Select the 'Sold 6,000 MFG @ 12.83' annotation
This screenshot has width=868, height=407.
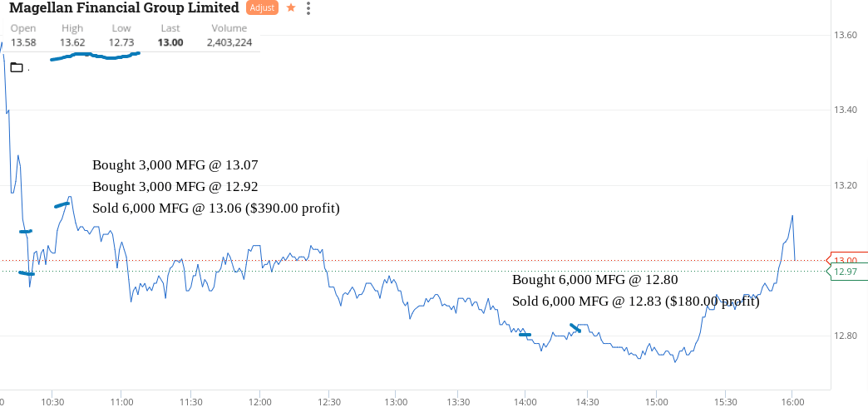pyautogui.click(x=636, y=302)
